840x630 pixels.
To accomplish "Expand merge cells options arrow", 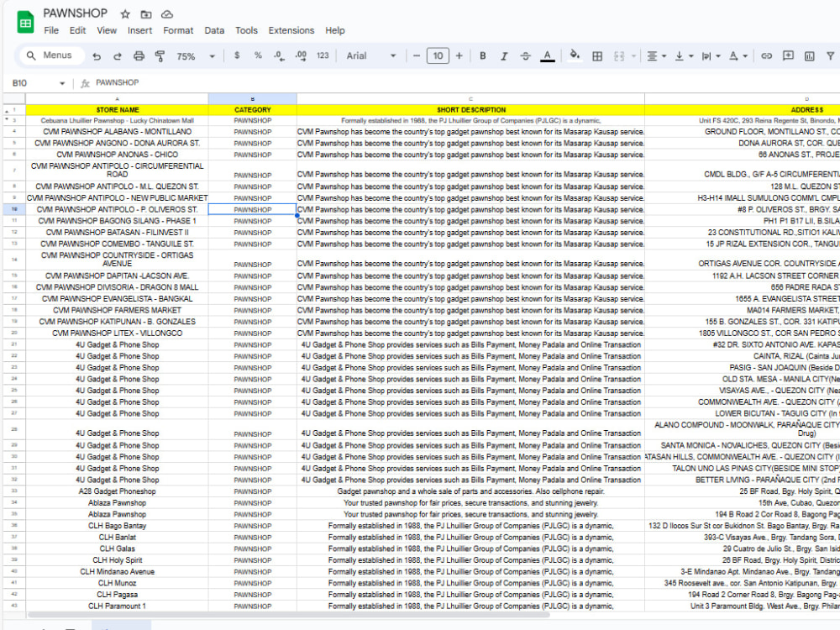I will click(x=633, y=55).
